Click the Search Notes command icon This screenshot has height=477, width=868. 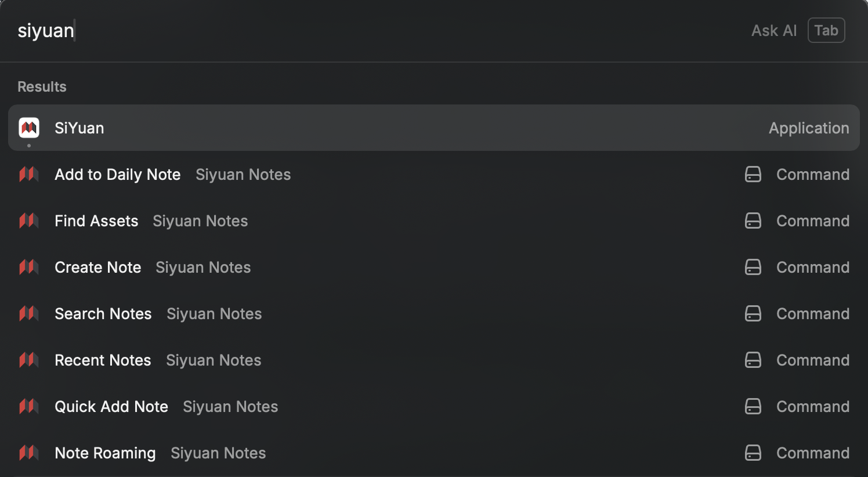(29, 313)
